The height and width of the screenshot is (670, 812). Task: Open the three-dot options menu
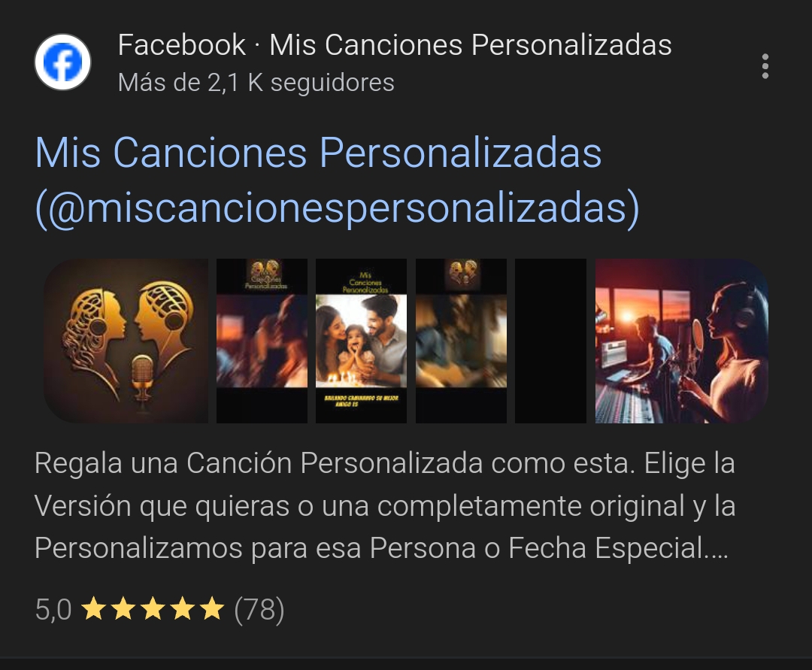[x=765, y=66]
